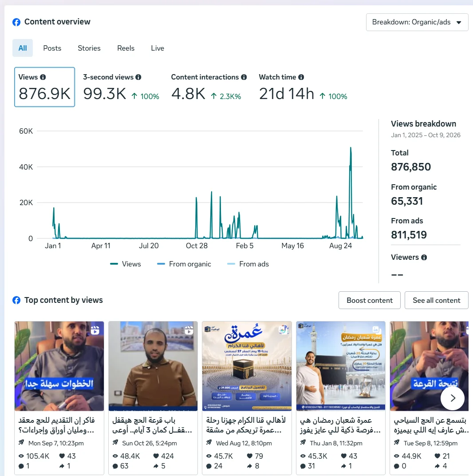The height and width of the screenshot is (476, 473).
Task: Click the Boost content button
Action: pos(370,300)
